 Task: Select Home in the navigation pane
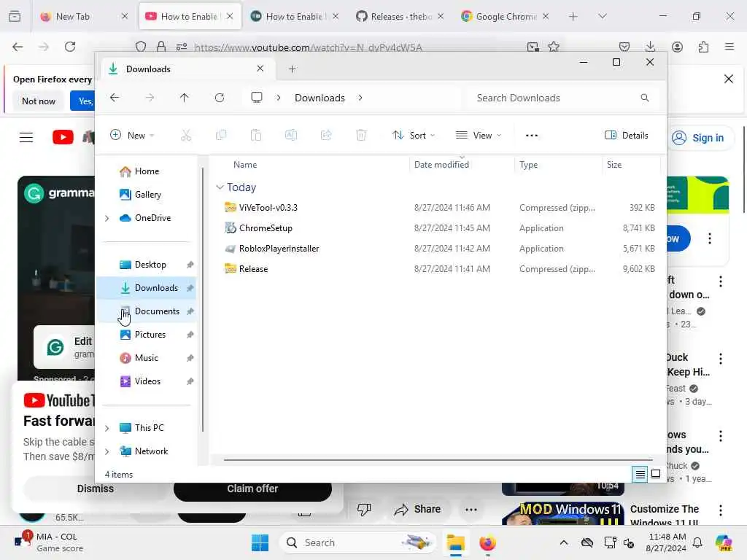[x=146, y=171]
